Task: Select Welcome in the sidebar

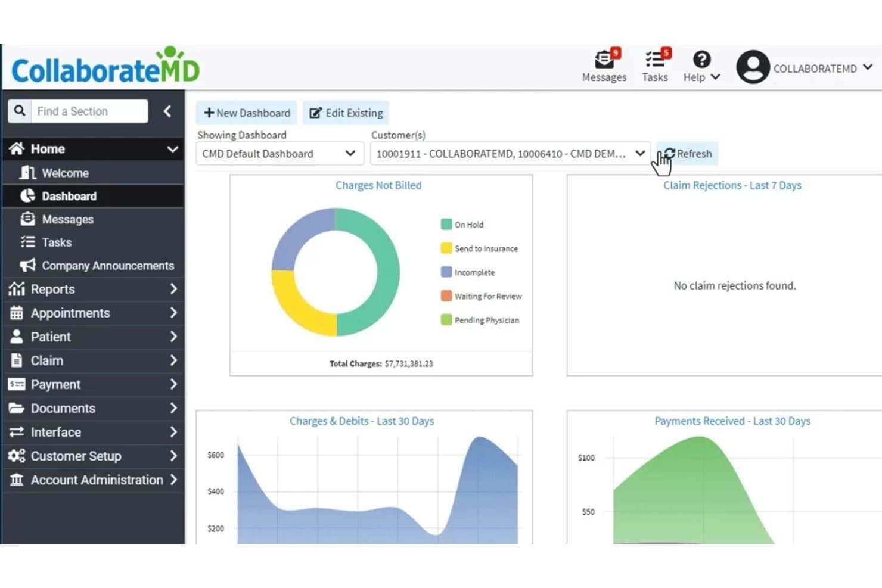Action: click(94, 173)
